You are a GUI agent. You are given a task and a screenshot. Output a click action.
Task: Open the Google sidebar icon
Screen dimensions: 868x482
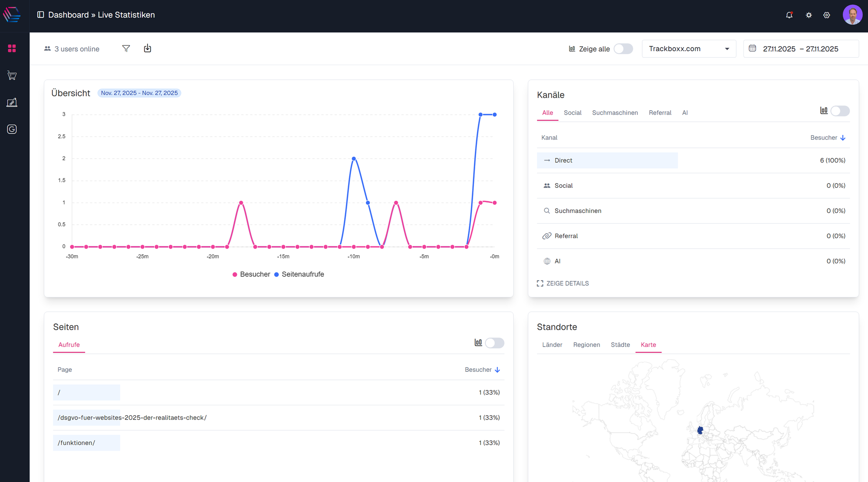12,129
